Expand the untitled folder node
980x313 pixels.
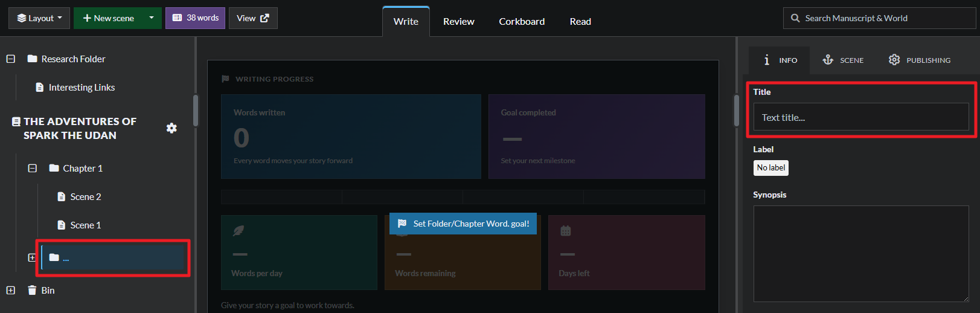32,257
